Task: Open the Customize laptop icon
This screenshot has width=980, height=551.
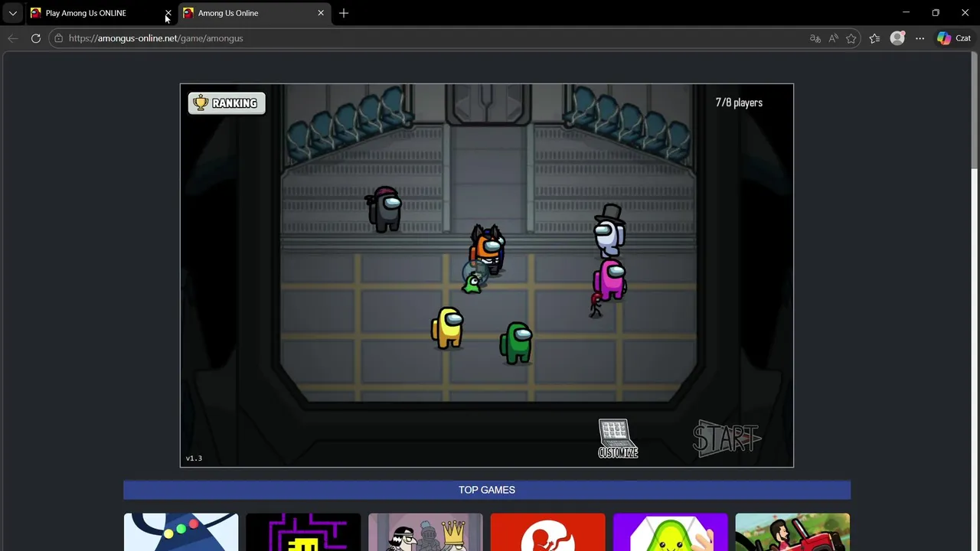Action: (x=618, y=439)
